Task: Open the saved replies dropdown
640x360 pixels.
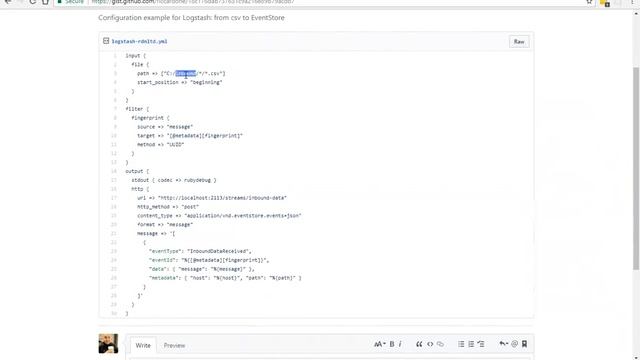Action: pyautogui.click(x=504, y=344)
